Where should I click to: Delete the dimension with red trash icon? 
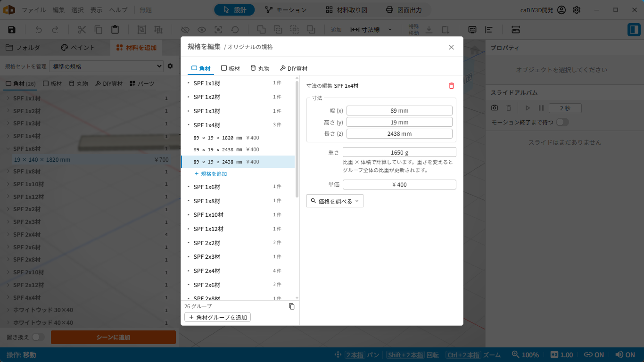click(451, 86)
